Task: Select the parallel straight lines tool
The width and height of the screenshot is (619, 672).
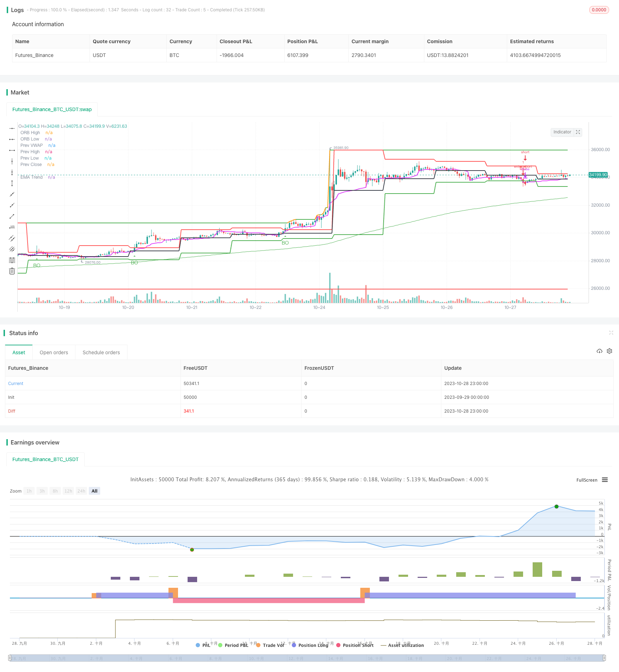Action: point(12,249)
